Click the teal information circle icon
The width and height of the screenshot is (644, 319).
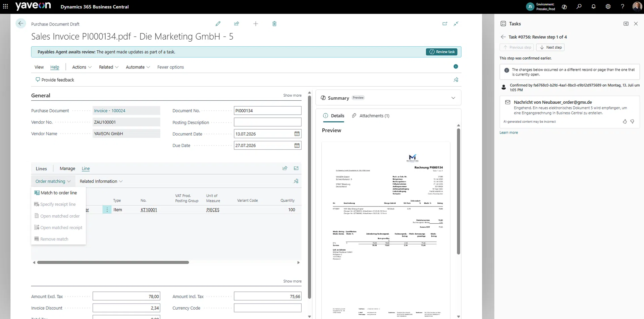click(456, 66)
